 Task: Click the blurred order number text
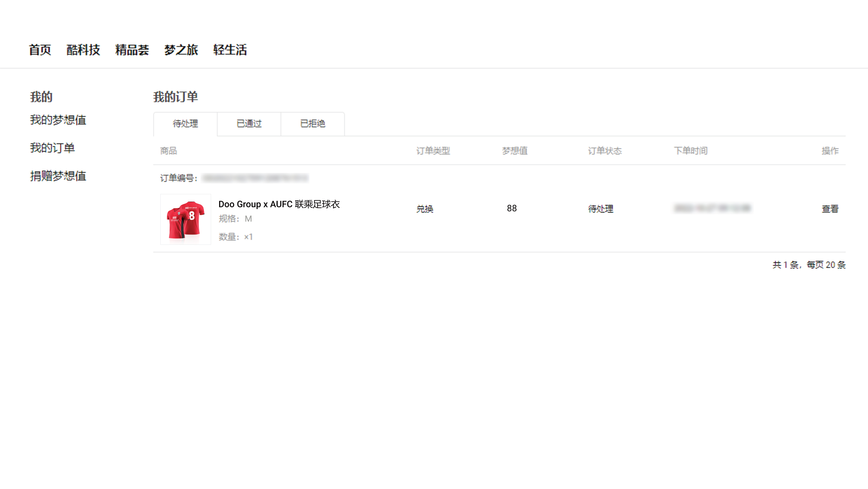pyautogui.click(x=255, y=178)
